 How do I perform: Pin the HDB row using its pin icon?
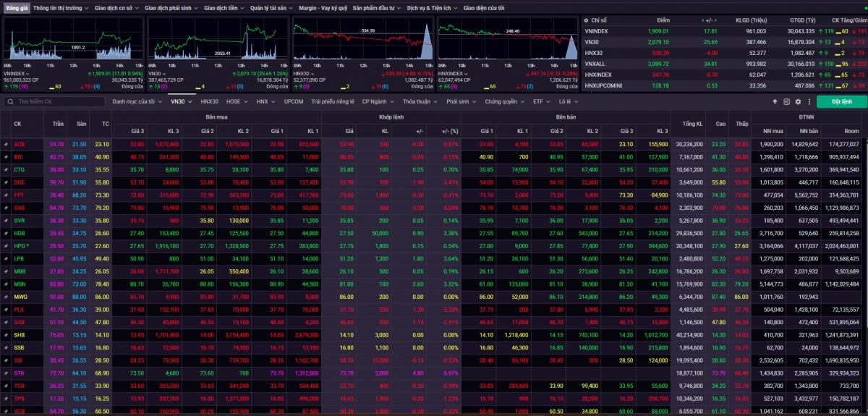[x=6, y=233]
